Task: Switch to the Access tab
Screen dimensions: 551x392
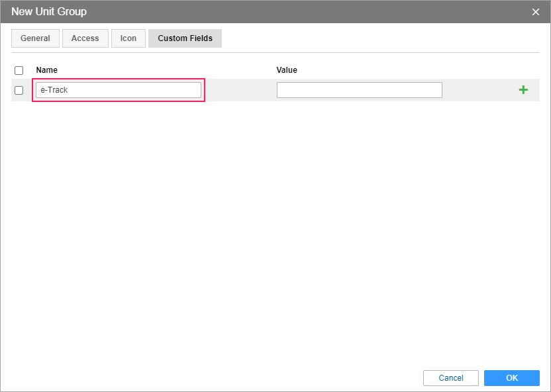Action: [85, 38]
